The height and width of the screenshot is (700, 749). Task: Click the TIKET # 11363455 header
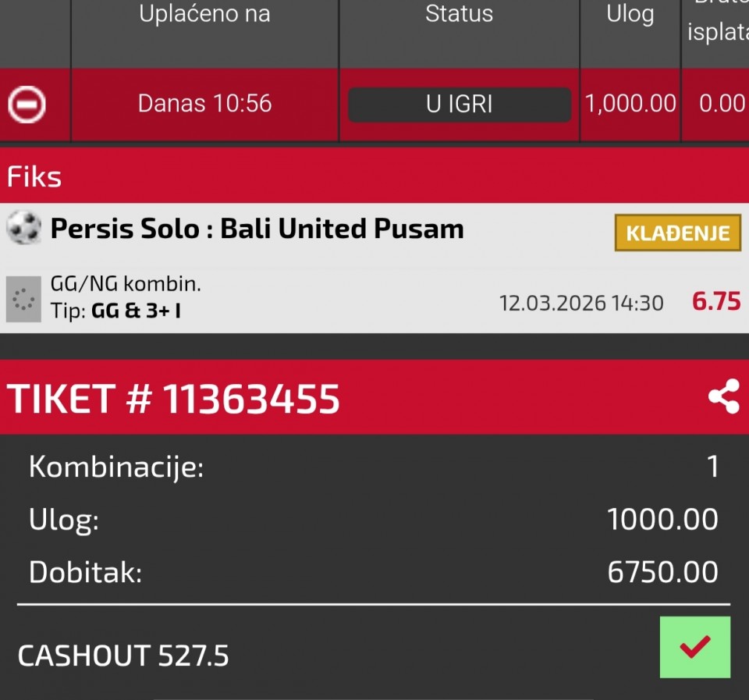(174, 399)
